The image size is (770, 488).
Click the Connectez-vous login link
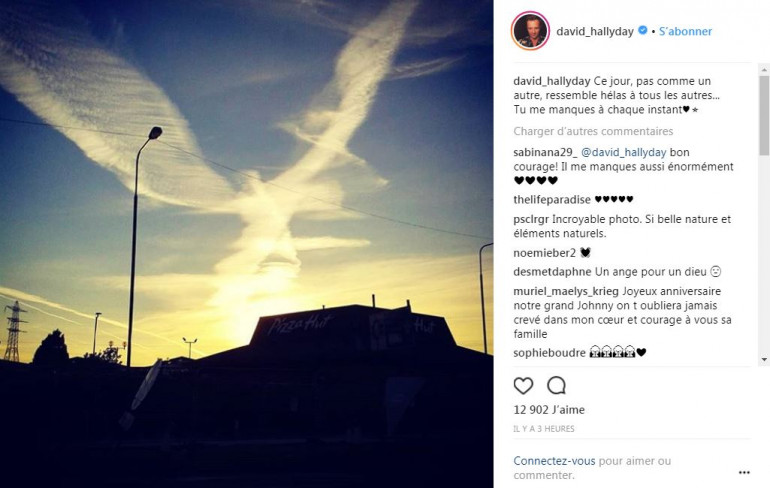(554, 461)
